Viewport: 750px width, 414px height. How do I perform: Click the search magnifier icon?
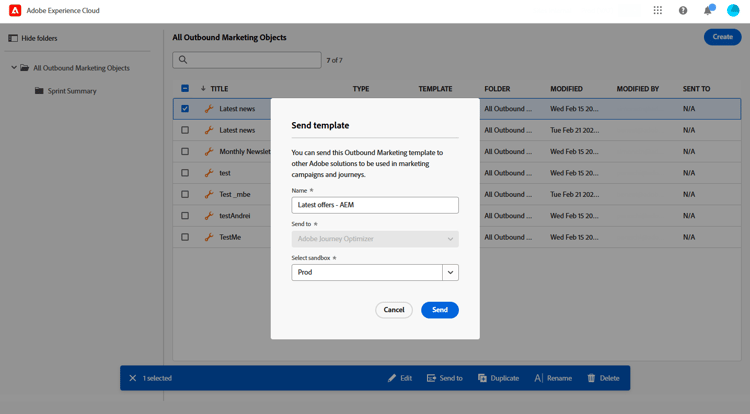coord(183,60)
